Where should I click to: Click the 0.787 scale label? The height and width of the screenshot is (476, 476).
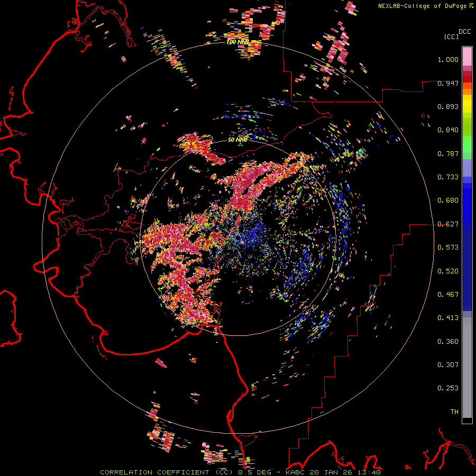(448, 153)
